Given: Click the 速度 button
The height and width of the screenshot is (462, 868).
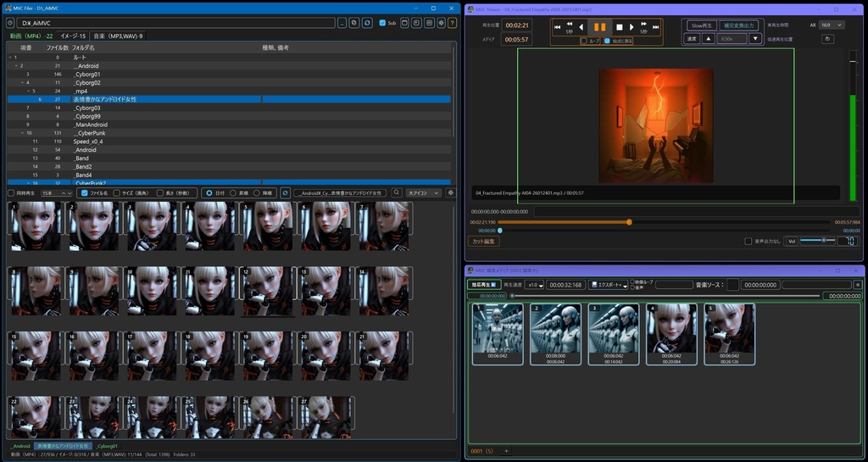Looking at the screenshot, I should click(x=692, y=39).
